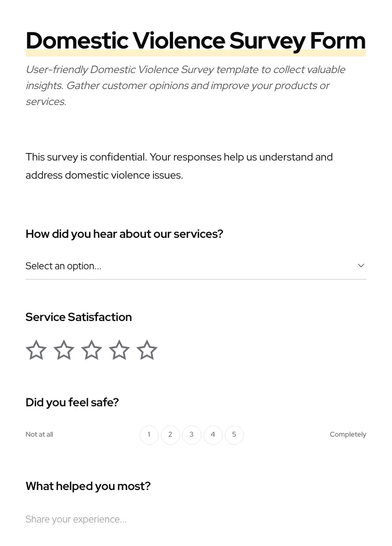This screenshot has height=546, width=392.
Task: Select the second satisfaction star
Action: point(64,350)
